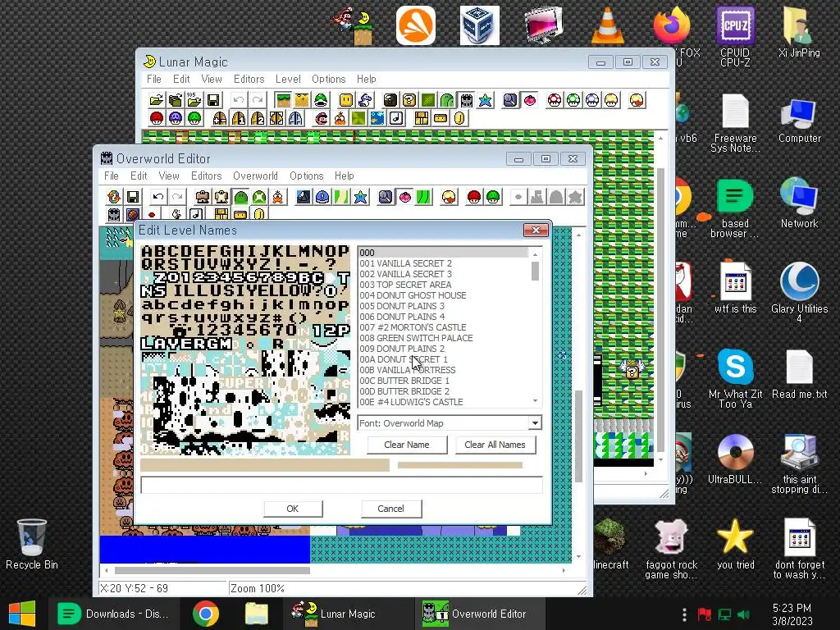Select the green Koopa shell icon in Lunar Magic
The image size is (840, 630).
pyautogui.click(x=321, y=100)
